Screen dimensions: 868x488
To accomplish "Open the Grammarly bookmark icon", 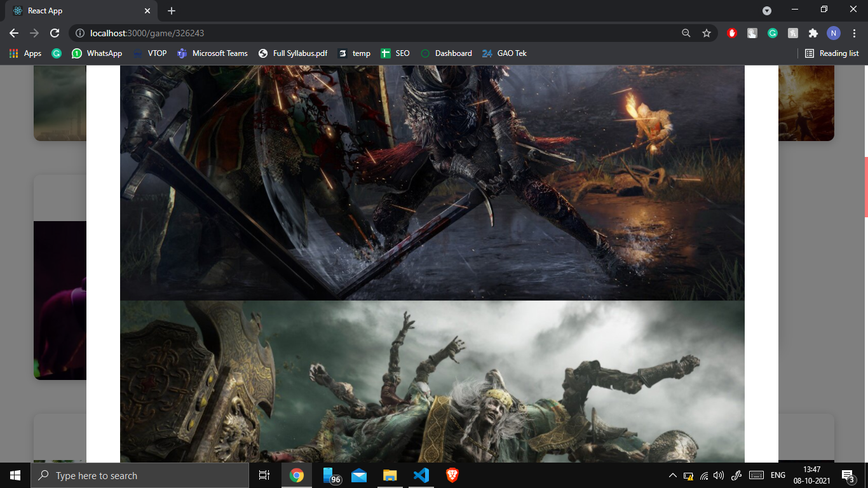I will pos(57,53).
